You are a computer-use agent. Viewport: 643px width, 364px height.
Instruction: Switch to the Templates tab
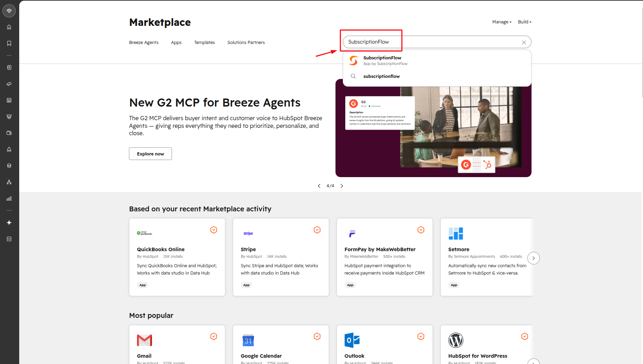tap(204, 43)
